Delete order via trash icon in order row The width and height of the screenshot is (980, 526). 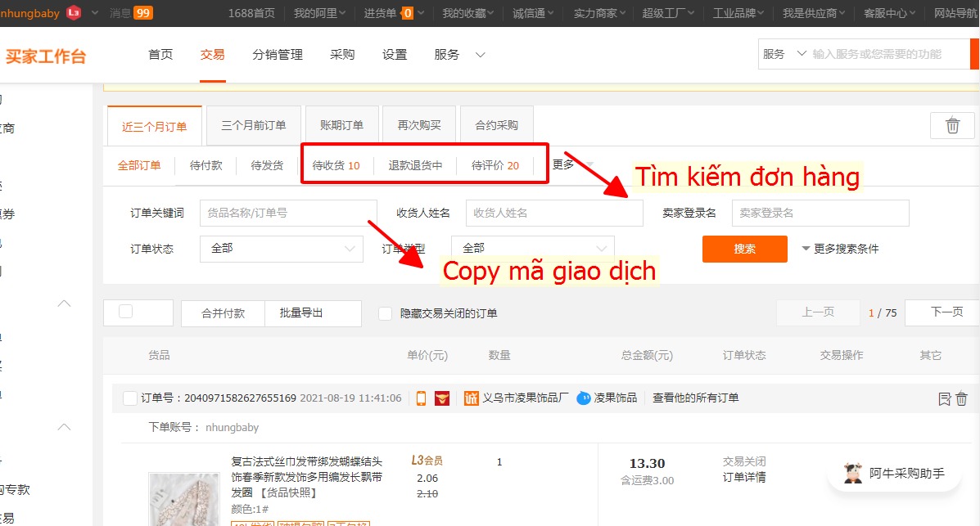(x=961, y=398)
